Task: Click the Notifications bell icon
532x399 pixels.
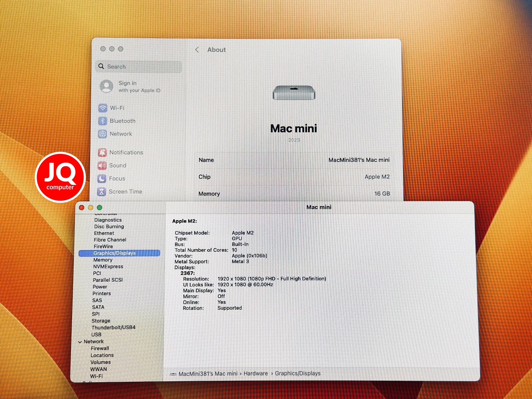Action: click(x=102, y=152)
